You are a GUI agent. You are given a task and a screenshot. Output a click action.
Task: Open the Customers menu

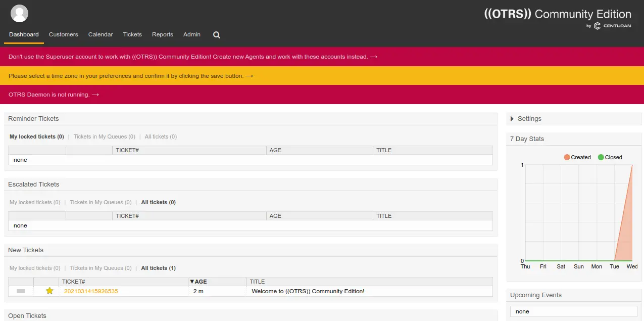pos(64,34)
